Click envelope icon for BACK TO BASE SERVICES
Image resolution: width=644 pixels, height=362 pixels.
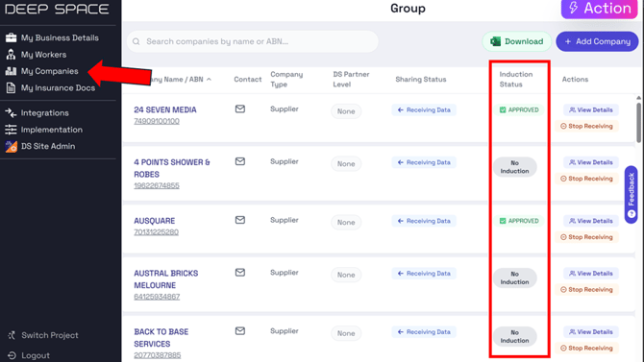240,331
